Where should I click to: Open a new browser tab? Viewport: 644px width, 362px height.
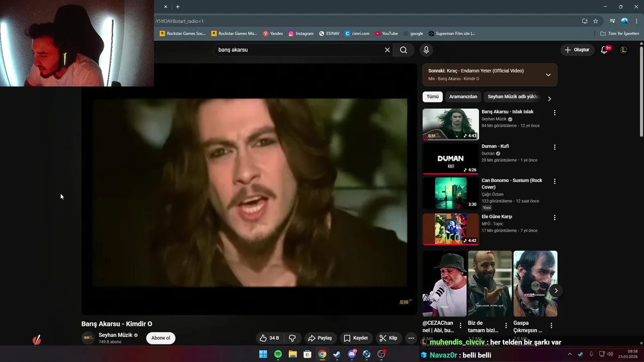tap(178, 7)
